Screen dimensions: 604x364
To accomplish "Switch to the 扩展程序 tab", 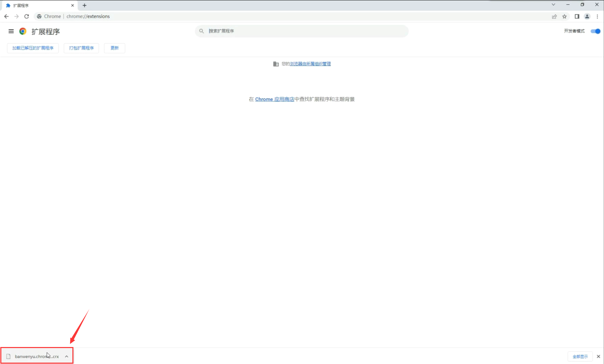I will pos(37,5).
